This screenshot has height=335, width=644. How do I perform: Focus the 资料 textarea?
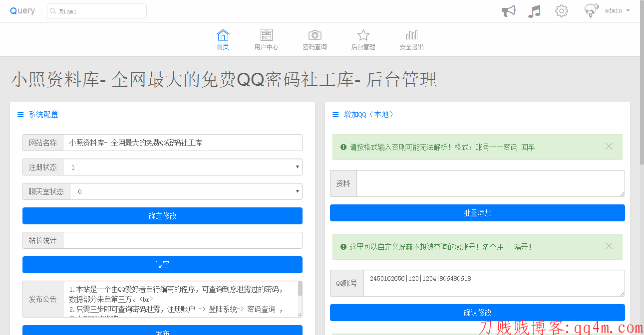491,183
